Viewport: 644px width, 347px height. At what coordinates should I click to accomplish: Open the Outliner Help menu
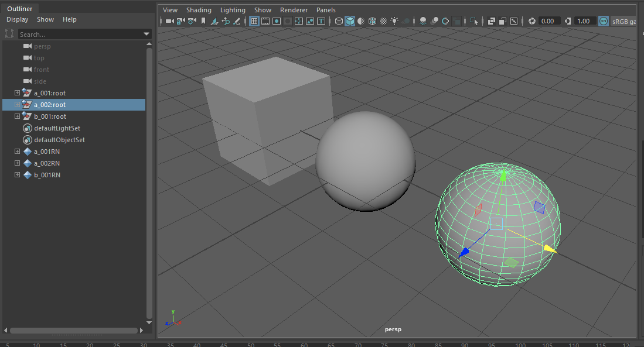tap(69, 19)
